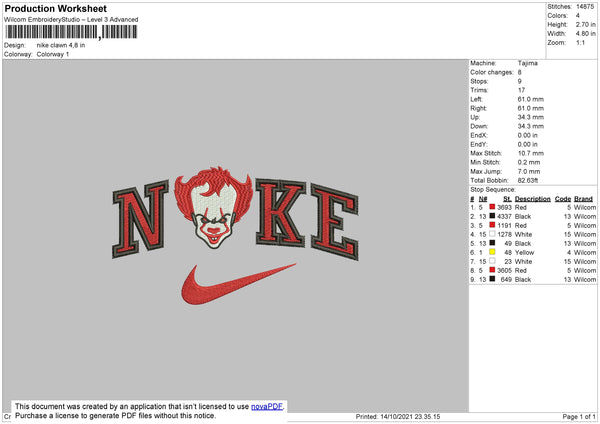The width and height of the screenshot is (600, 424).
Task: Select the Trims value 17
Action: [522, 90]
